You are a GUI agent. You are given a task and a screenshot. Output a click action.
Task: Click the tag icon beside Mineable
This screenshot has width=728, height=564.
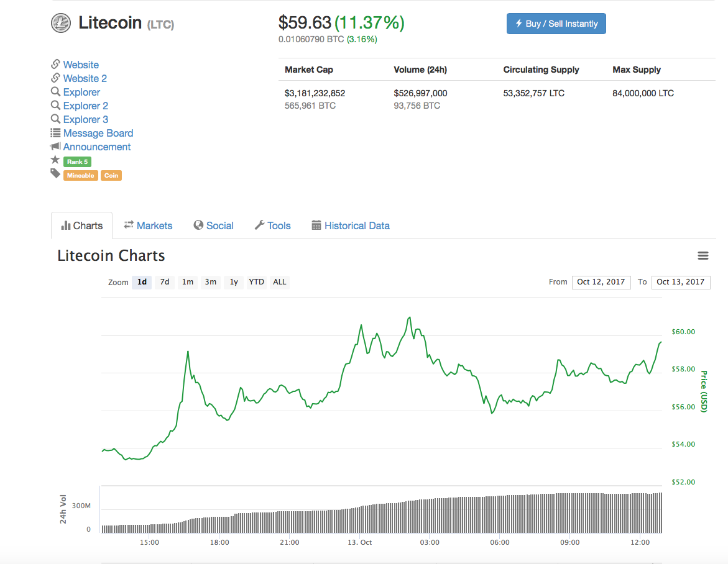tap(55, 174)
